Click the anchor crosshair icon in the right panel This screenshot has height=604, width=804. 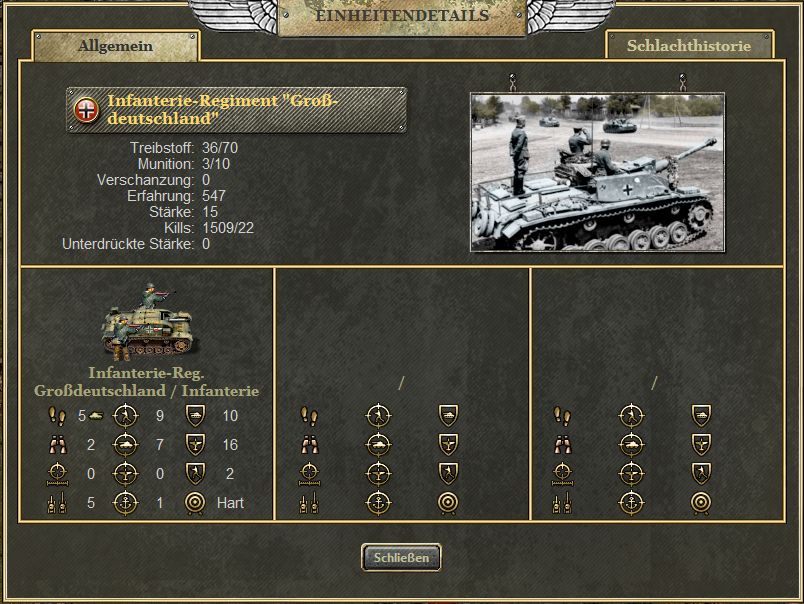631,502
